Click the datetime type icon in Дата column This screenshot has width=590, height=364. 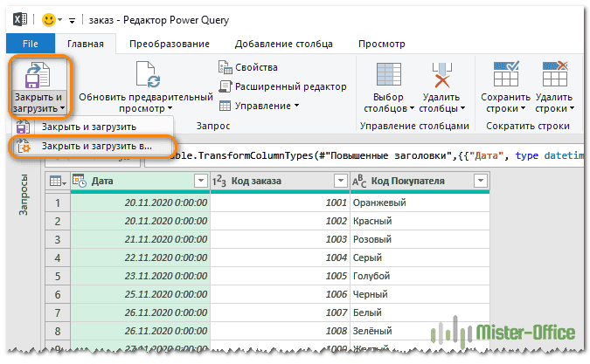[80, 181]
